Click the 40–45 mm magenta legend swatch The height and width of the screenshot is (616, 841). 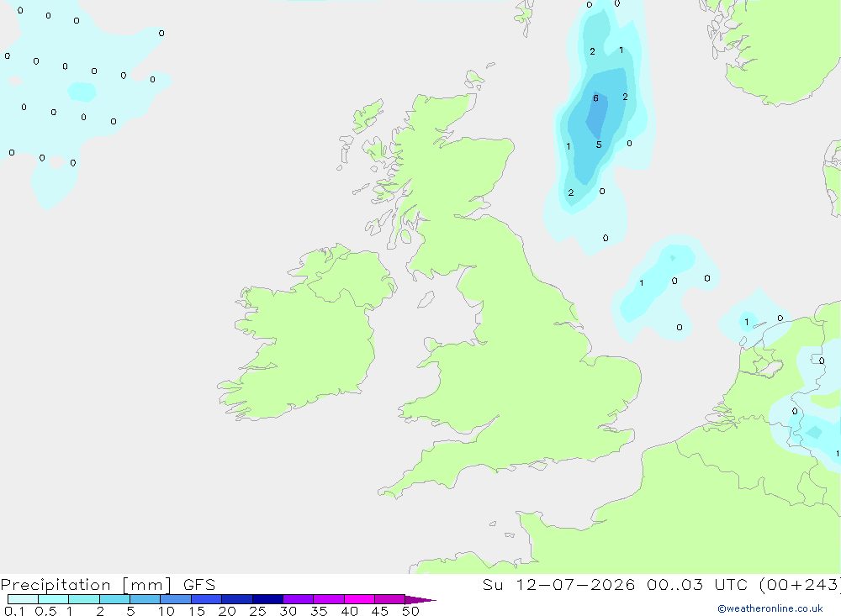(x=359, y=599)
